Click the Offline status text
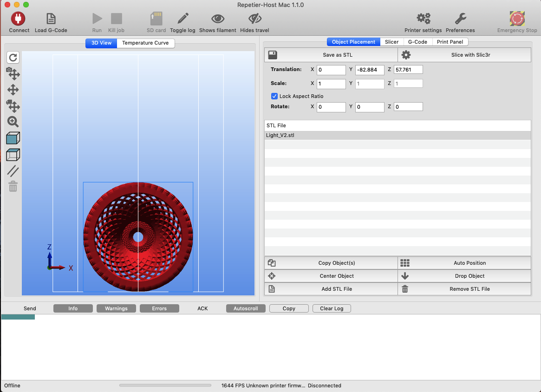The height and width of the screenshot is (392, 541). 12,386
